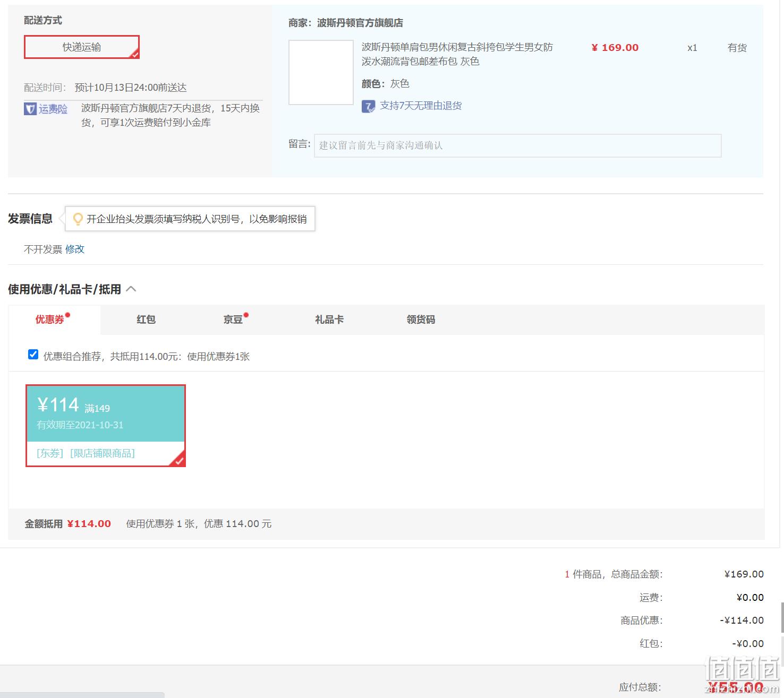Switch to the 领货码 tab
This screenshot has height=698, width=784.
(x=421, y=320)
